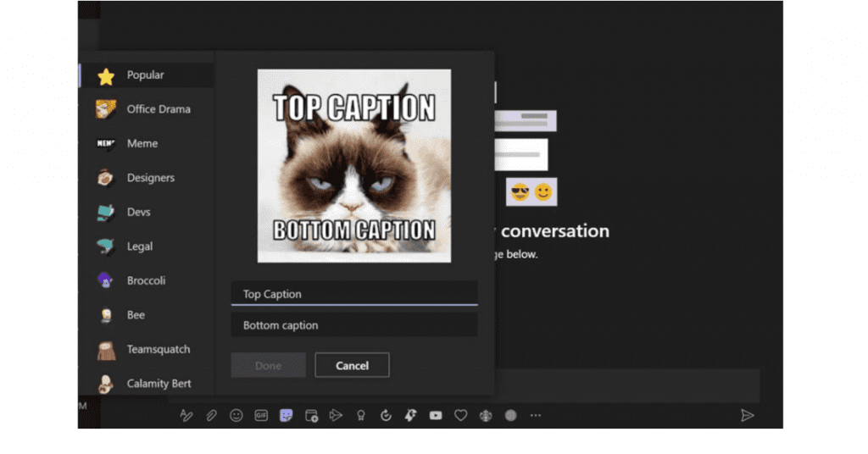Viewport: 868px width, 454px height.
Task: Select the Popular sticker category
Action: pyautogui.click(x=146, y=75)
